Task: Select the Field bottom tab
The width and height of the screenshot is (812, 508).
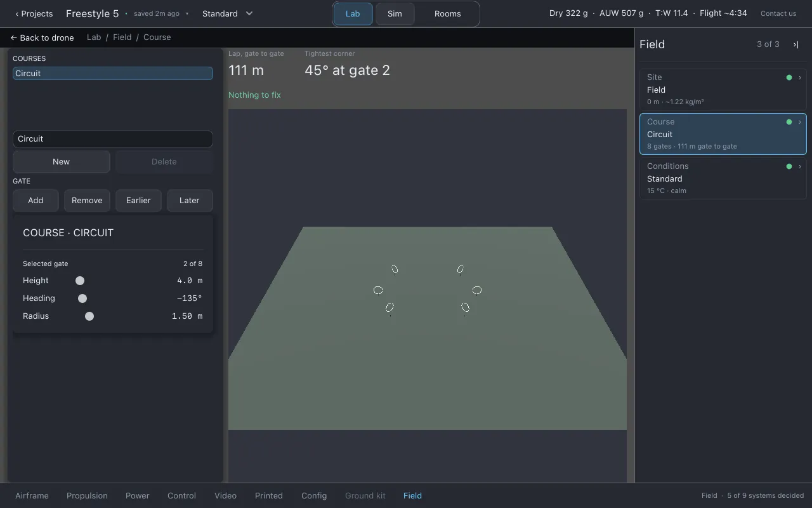Action: click(412, 496)
